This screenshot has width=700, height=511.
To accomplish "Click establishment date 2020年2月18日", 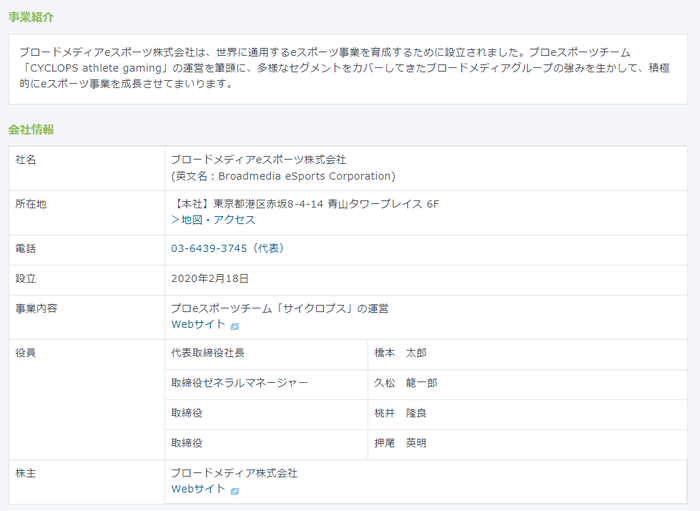I will click(210, 278).
